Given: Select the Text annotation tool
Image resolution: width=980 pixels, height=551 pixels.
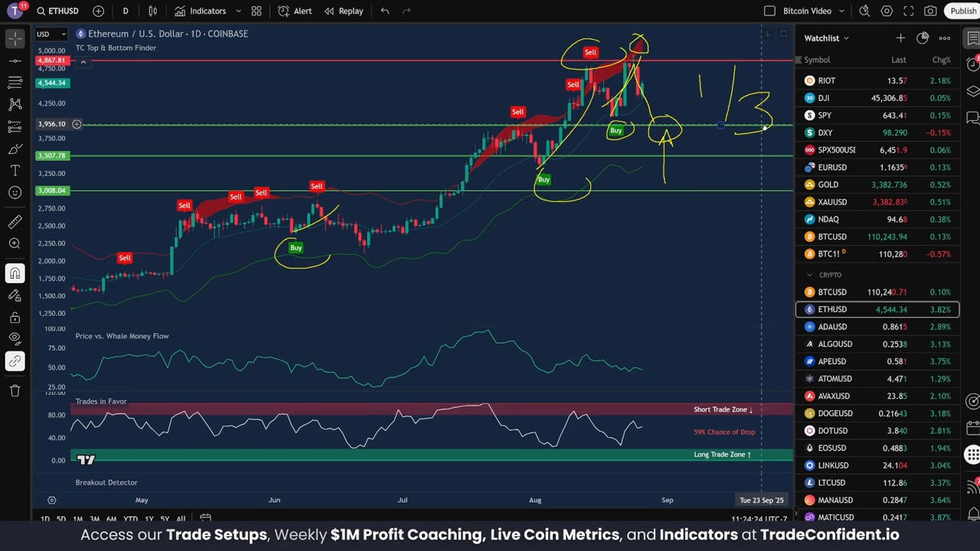Looking at the screenshot, I should (15, 171).
